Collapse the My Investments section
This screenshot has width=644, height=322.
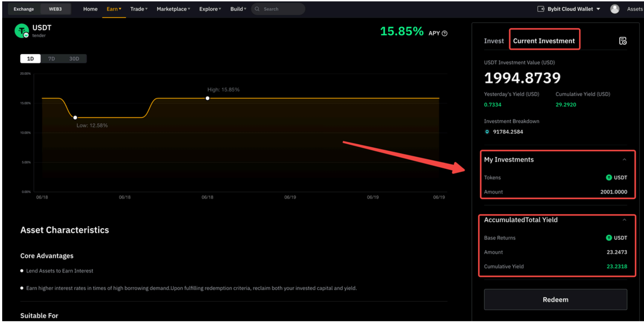(x=624, y=160)
